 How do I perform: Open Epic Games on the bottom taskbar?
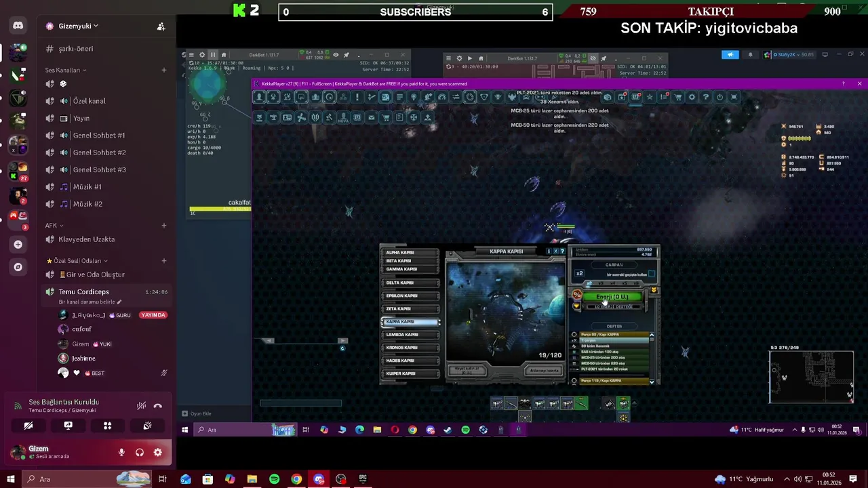pyautogui.click(x=363, y=479)
